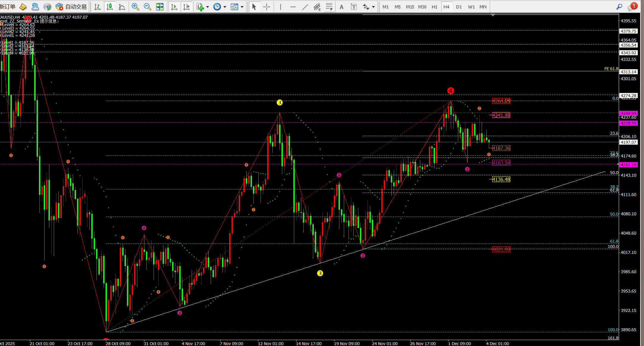Image resolution: width=644 pixels, height=346 pixels.
Task: Switch to the D1 timeframe
Action: (x=459, y=7)
